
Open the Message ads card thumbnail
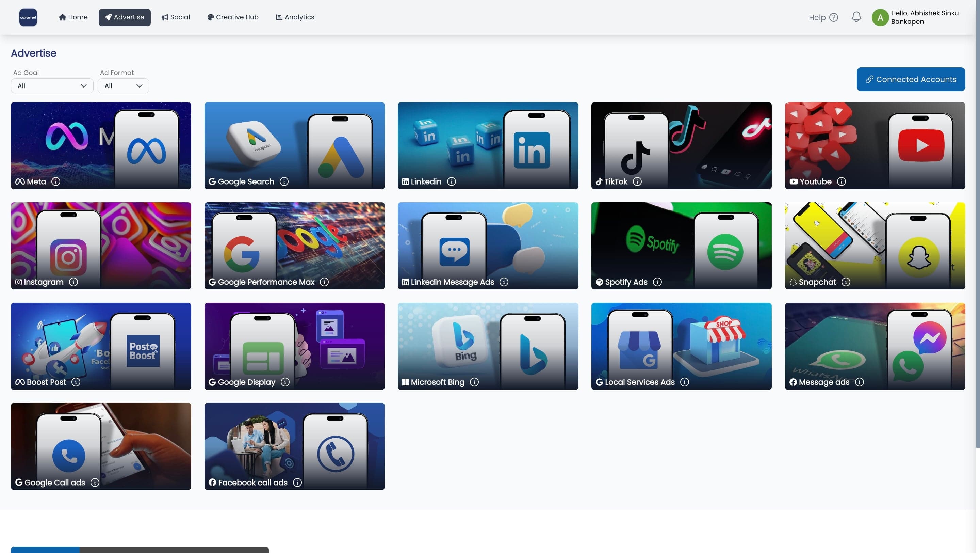875,346
